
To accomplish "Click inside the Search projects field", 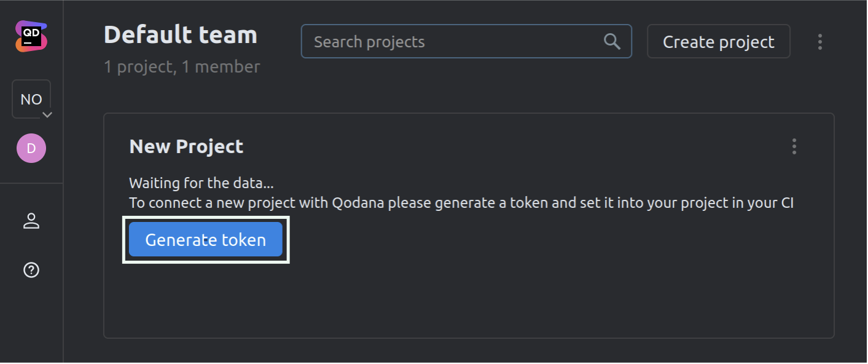I will 430,41.
